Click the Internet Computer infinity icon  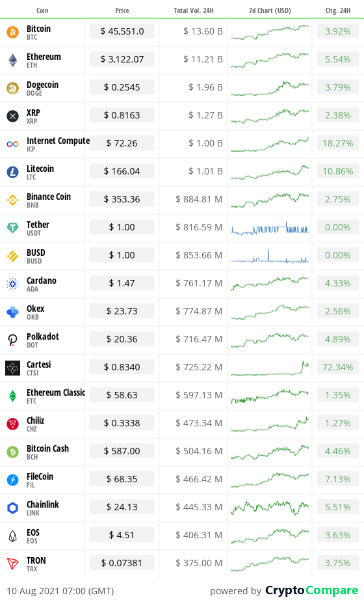(13, 144)
